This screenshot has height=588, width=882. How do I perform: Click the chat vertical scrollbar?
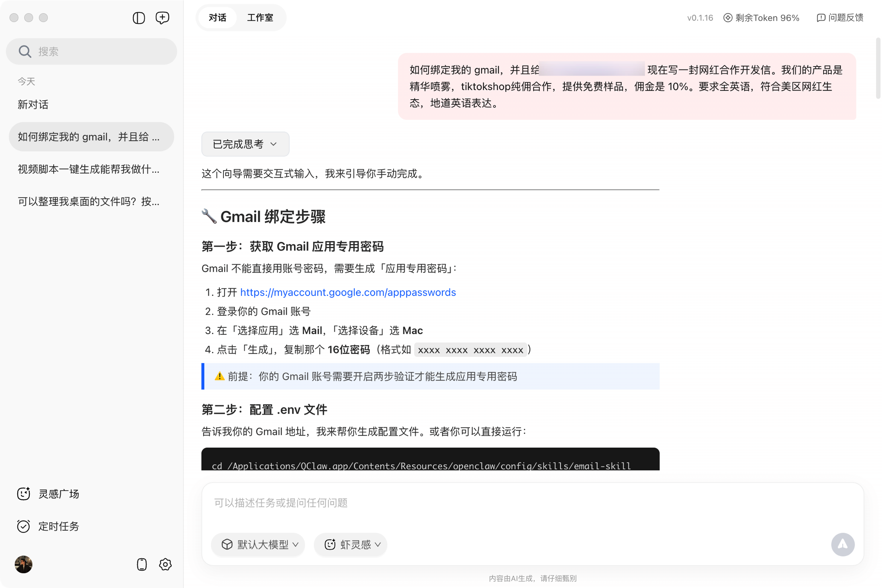(x=878, y=69)
